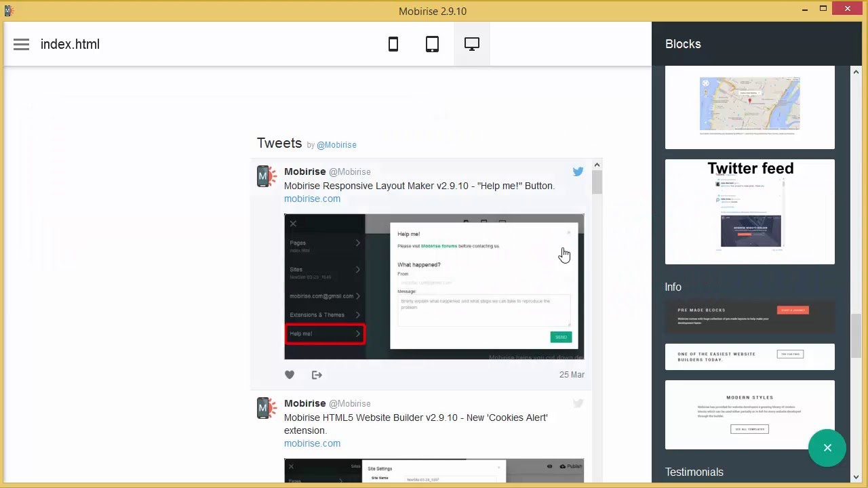The height and width of the screenshot is (488, 868).
Task: Click the 25 Mar tweet date
Action: (572, 375)
